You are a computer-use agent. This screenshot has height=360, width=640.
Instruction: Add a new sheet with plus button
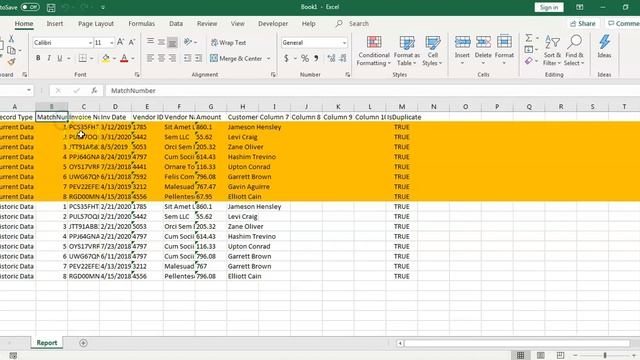(83, 343)
